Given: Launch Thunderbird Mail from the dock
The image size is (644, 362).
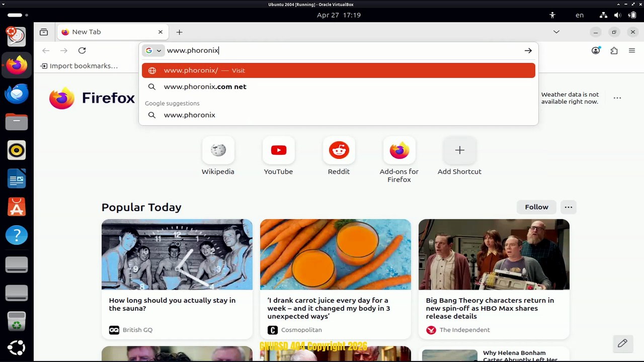Looking at the screenshot, I should click(17, 94).
